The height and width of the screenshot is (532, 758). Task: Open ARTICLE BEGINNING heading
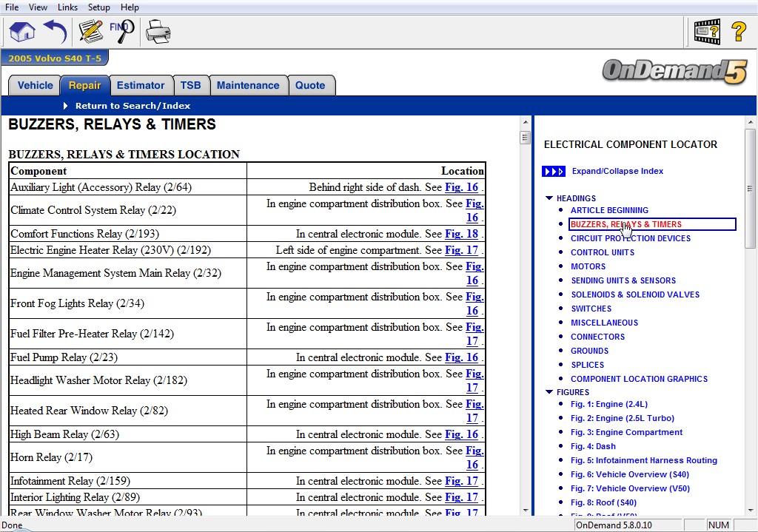click(609, 210)
